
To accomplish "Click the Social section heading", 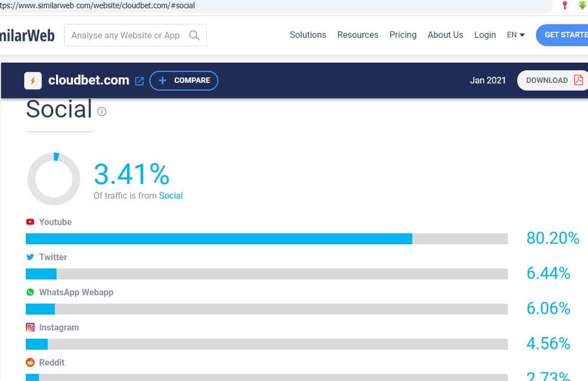I will coord(59,109).
